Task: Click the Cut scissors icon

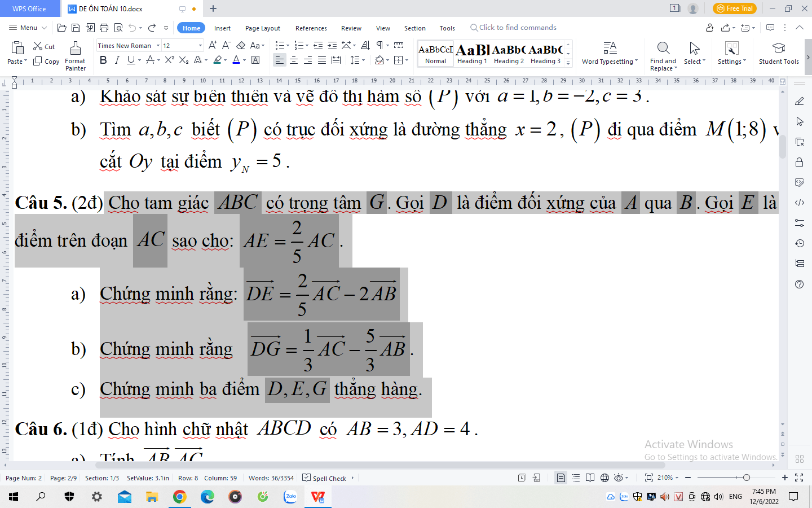Action: [38, 46]
